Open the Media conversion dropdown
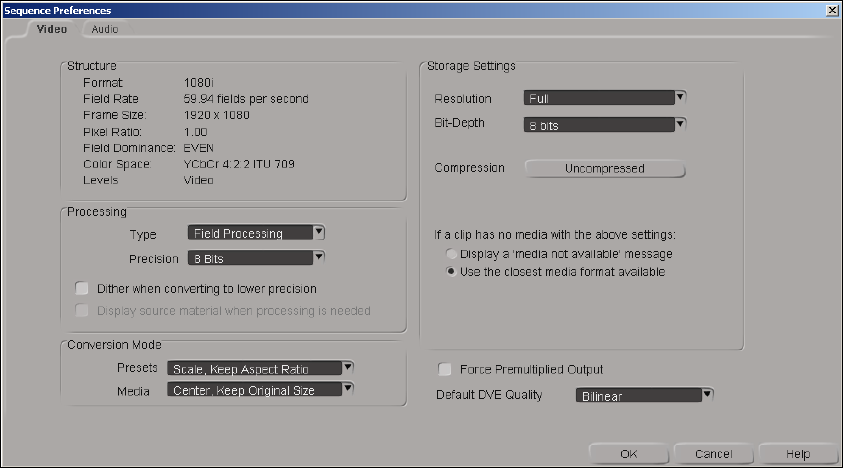This screenshot has width=843, height=468. click(260, 390)
